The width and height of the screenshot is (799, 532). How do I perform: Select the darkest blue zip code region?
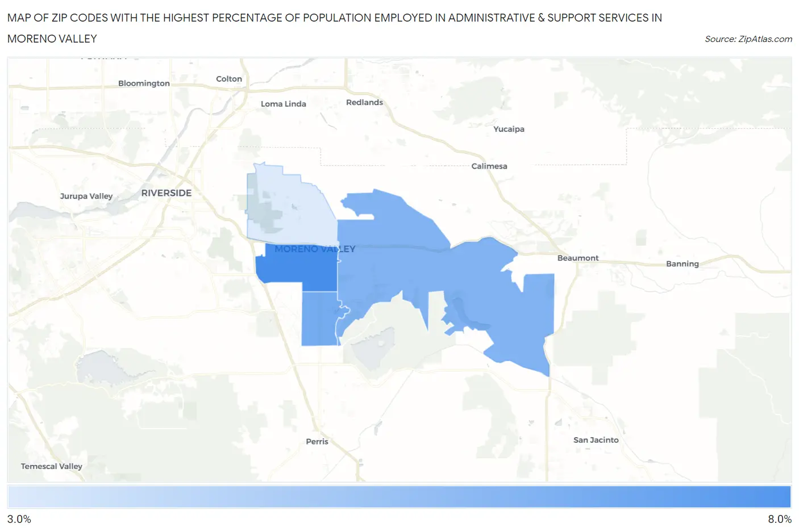[x=297, y=268]
